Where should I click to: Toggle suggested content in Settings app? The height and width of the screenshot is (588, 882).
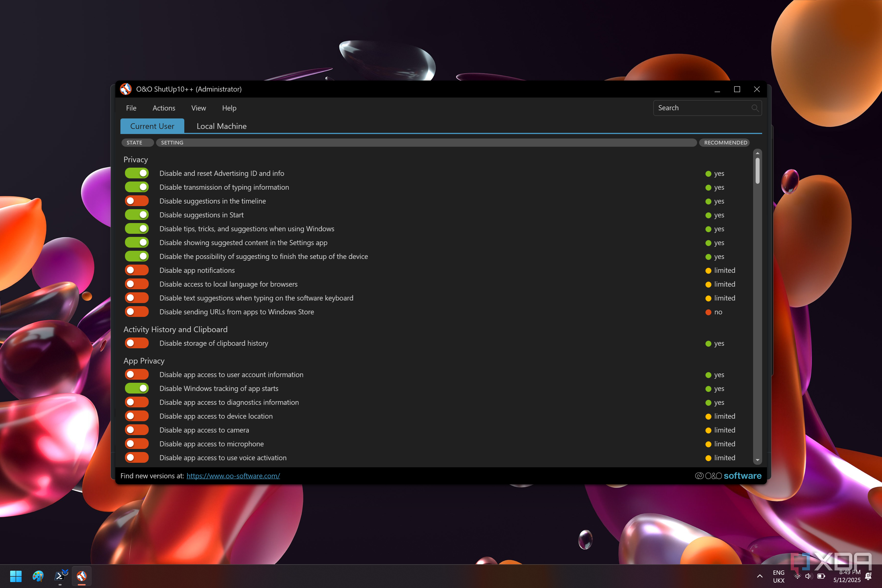(x=137, y=243)
